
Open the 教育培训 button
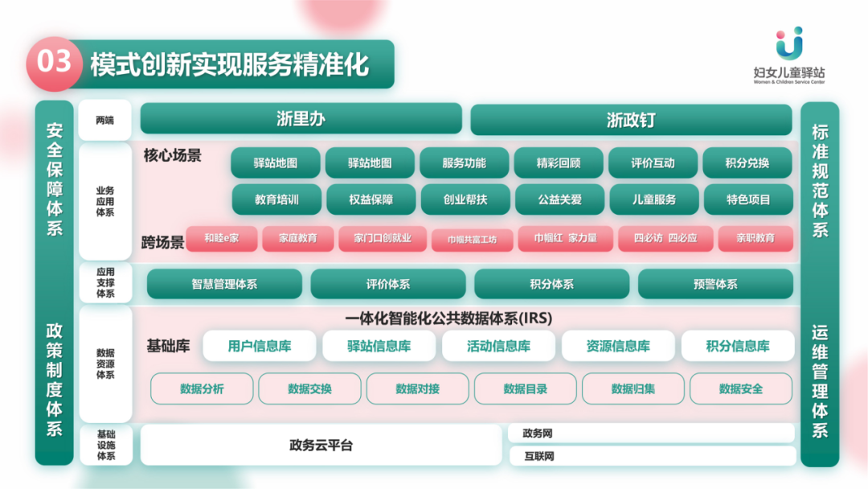276,199
